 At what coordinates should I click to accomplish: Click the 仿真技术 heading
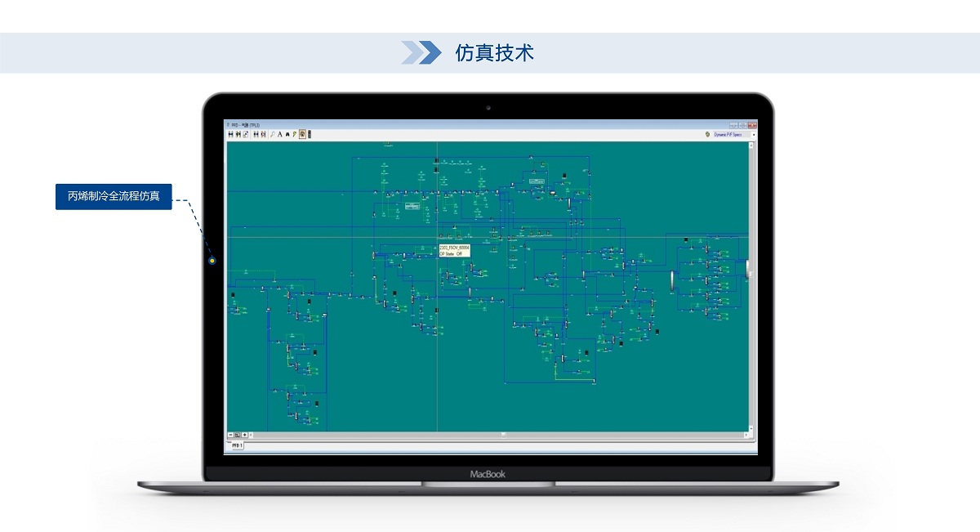[x=494, y=53]
